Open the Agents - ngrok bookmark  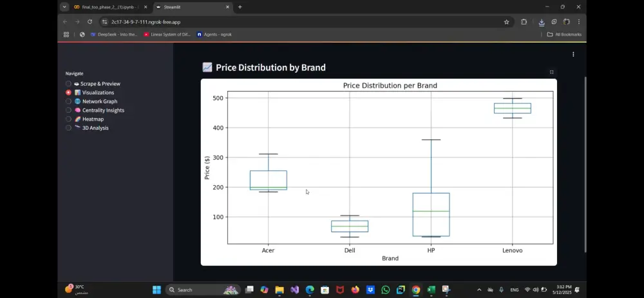coord(214,35)
